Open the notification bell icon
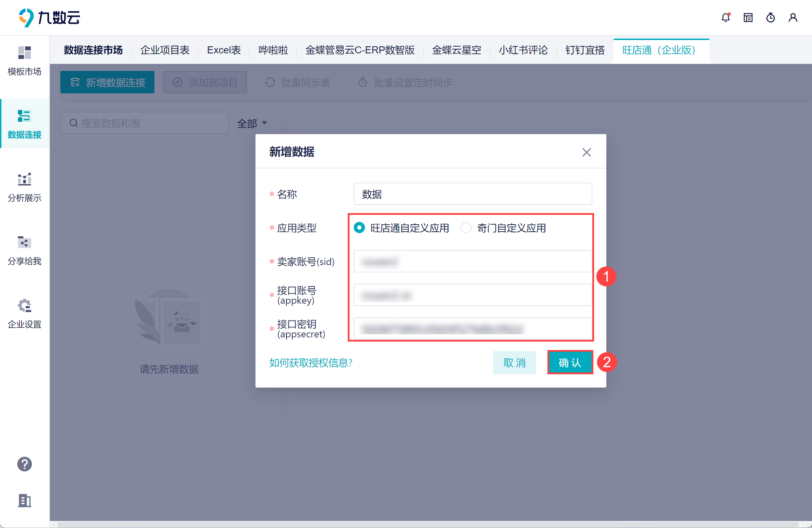Screen dimensions: 812x528 (x=725, y=18)
